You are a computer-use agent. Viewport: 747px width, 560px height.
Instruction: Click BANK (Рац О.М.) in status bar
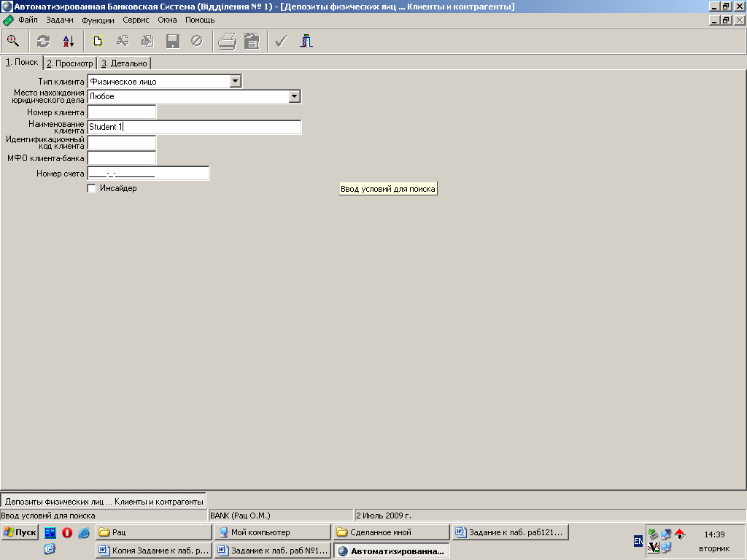240,516
